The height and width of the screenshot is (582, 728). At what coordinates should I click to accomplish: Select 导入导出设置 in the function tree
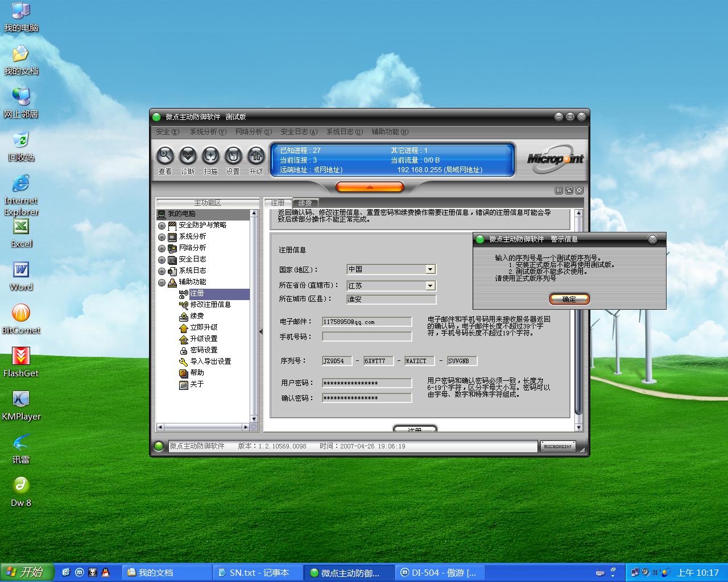click(x=210, y=361)
